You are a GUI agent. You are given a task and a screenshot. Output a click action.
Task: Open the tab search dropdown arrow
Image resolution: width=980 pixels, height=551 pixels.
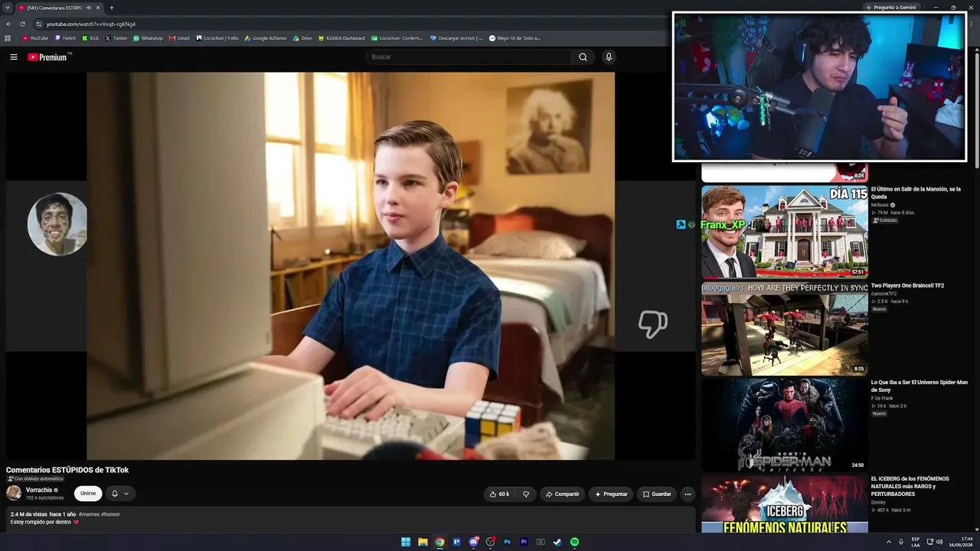click(x=7, y=8)
